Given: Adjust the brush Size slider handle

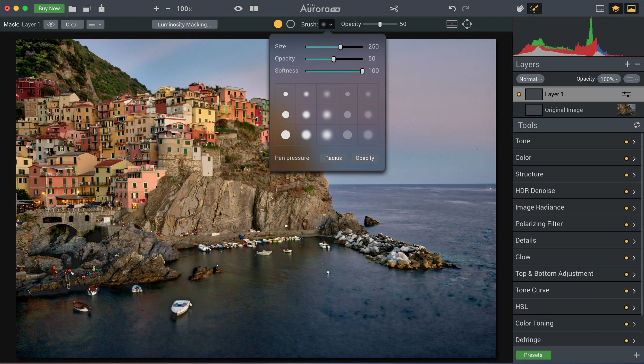Looking at the screenshot, I should tap(341, 47).
